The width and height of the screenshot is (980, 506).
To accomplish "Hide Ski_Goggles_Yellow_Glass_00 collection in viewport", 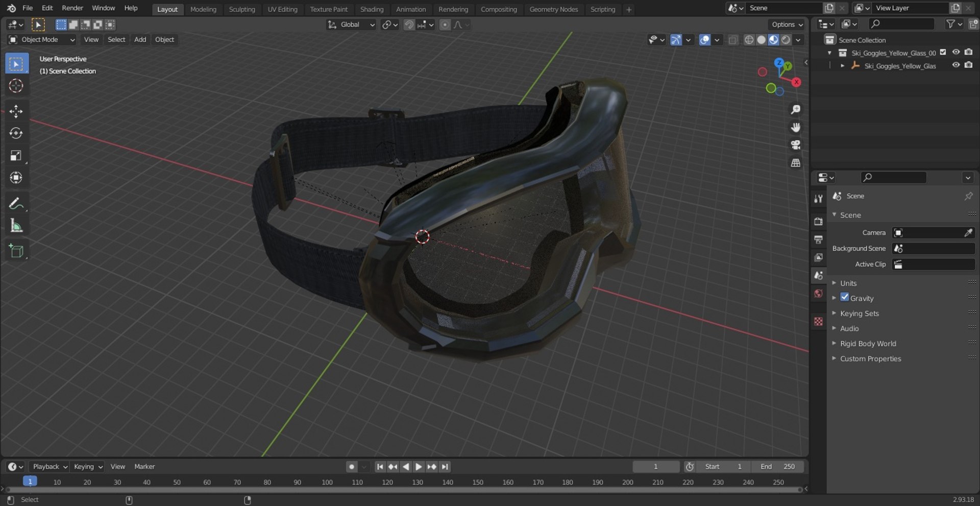I will click(956, 53).
